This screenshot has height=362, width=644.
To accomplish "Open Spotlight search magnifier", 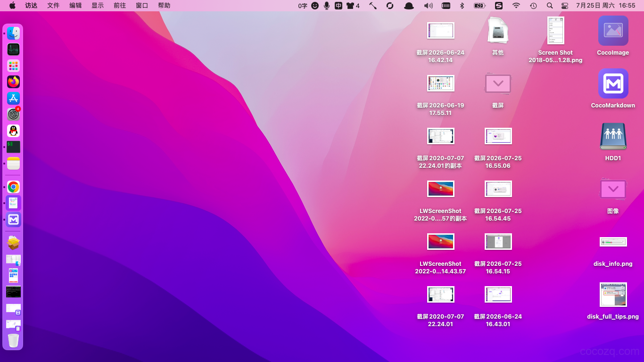I will [x=550, y=6].
